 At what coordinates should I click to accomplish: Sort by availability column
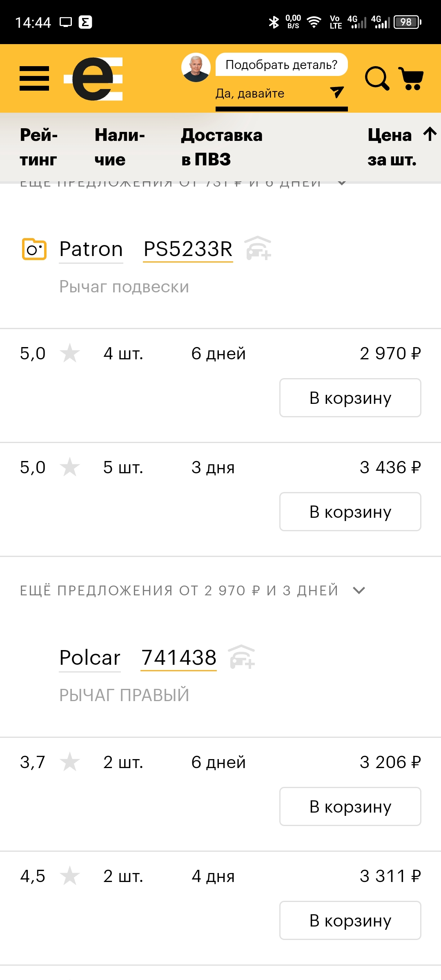pos(119,147)
